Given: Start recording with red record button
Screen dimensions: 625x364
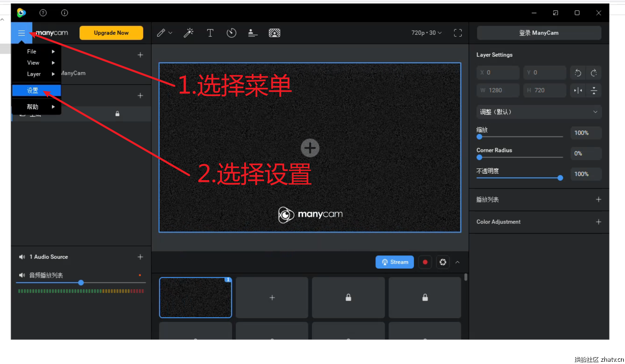Looking at the screenshot, I should 425,262.
